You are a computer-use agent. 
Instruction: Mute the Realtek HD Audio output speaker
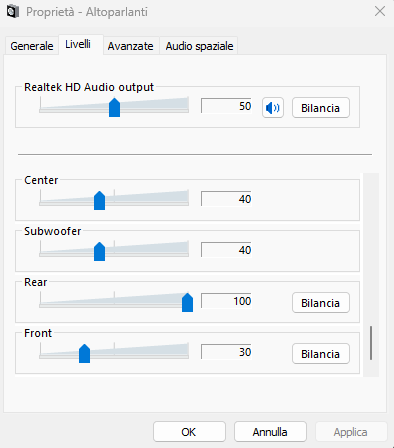(273, 108)
